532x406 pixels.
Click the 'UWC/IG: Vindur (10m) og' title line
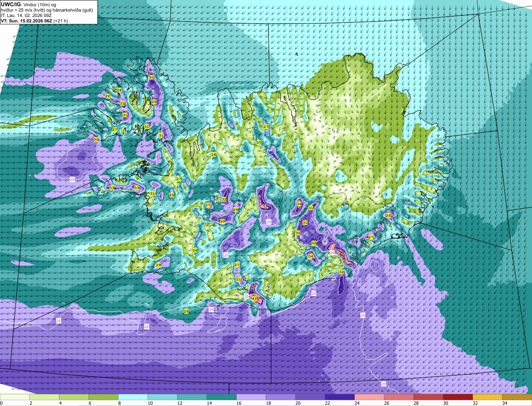pyautogui.click(x=28, y=4)
